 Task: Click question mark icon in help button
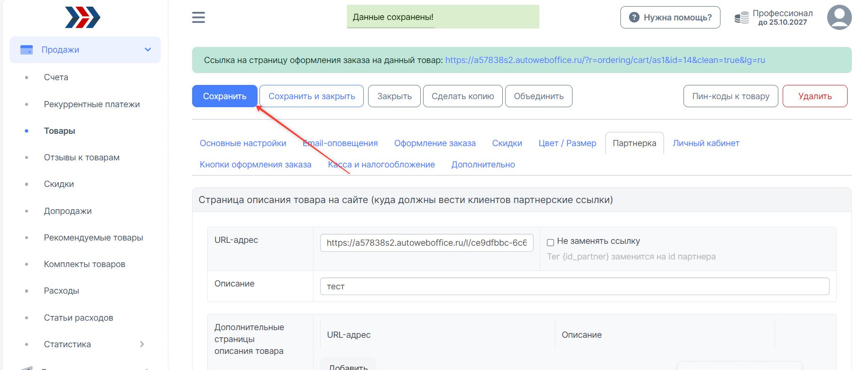634,18
